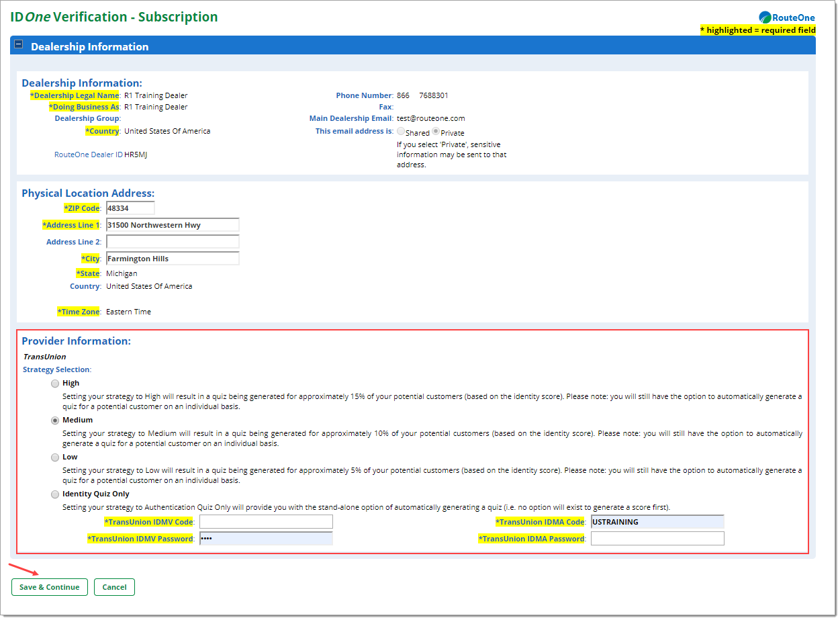Click the Dealership Group label

click(x=87, y=118)
